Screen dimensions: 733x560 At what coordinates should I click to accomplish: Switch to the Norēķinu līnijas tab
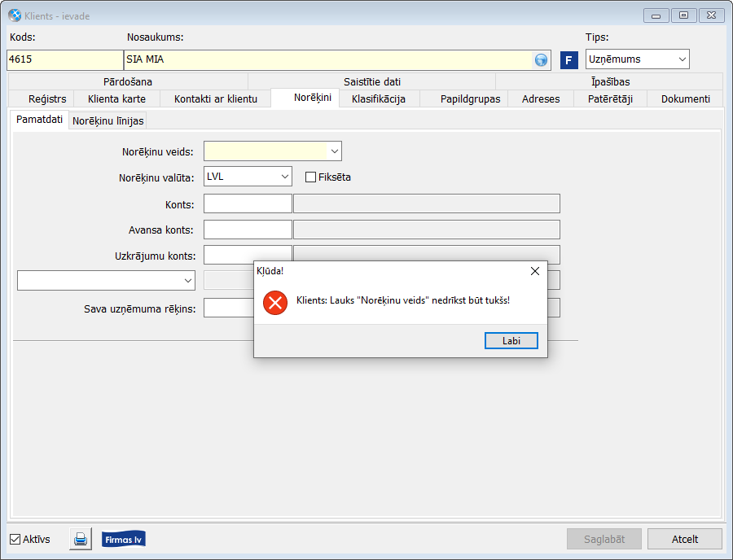pos(108,121)
